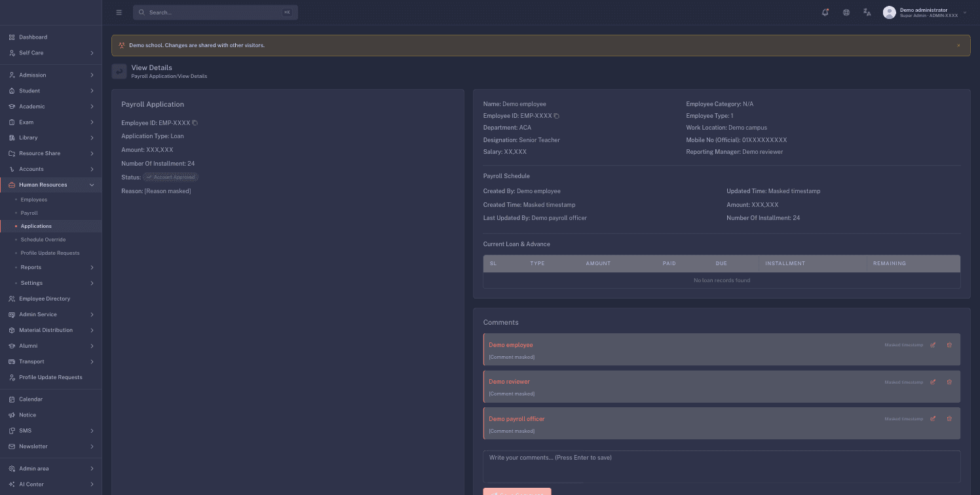Dismiss the Demo school notice banner
The height and width of the screenshot is (495, 980).
pyautogui.click(x=958, y=46)
